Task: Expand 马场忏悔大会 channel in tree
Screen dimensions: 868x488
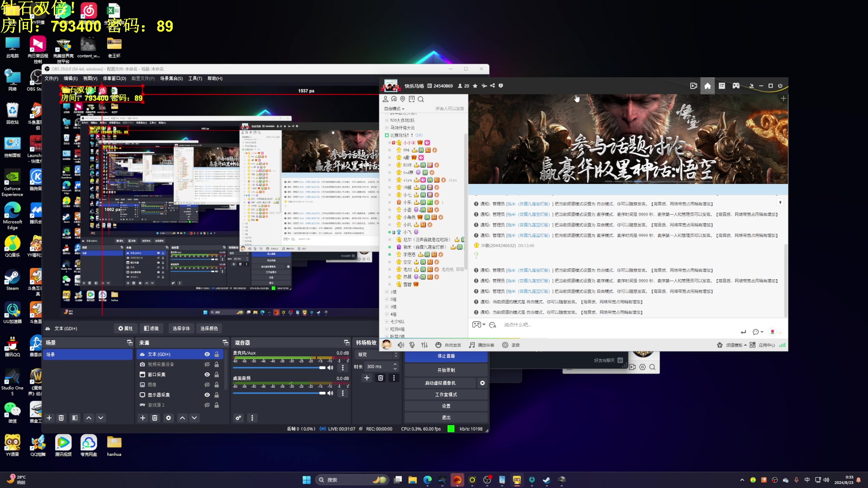Action: coord(387,128)
